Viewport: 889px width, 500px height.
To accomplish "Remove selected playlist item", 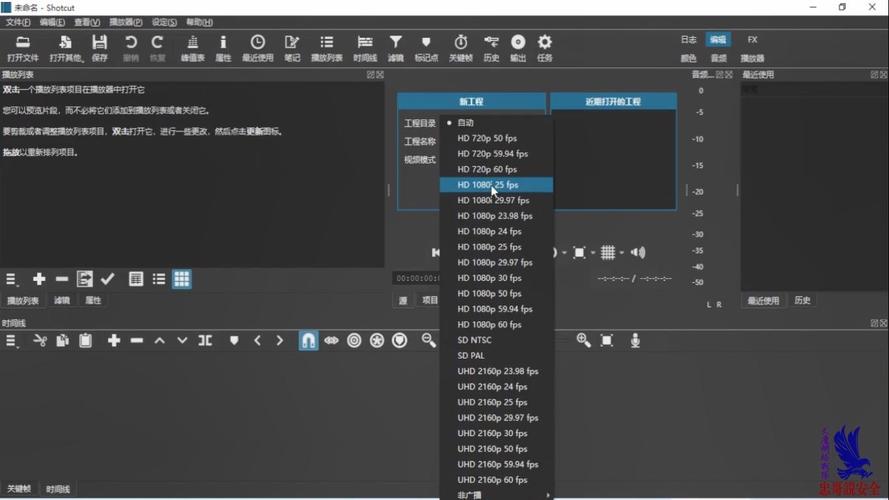I will pos(62,279).
